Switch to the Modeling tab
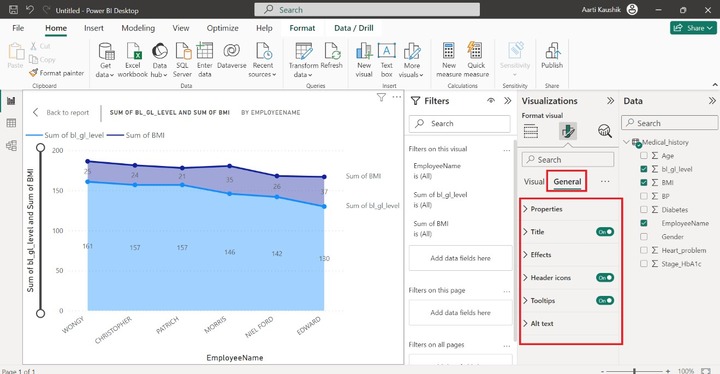 tap(138, 28)
